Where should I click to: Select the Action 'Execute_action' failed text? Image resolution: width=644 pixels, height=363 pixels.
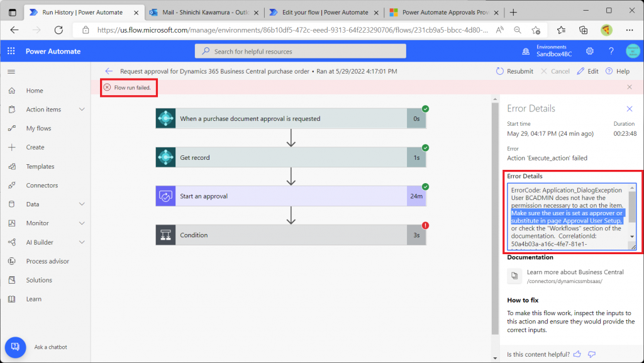click(x=547, y=158)
